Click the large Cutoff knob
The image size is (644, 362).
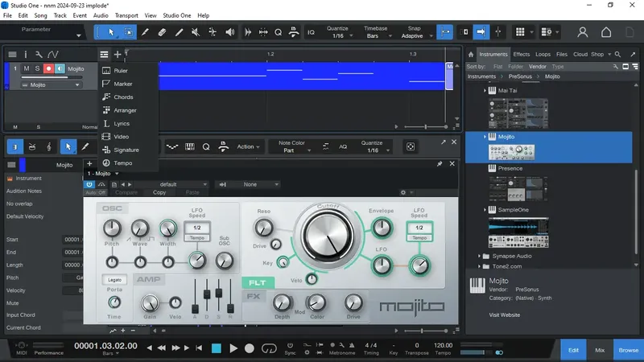pos(328,236)
